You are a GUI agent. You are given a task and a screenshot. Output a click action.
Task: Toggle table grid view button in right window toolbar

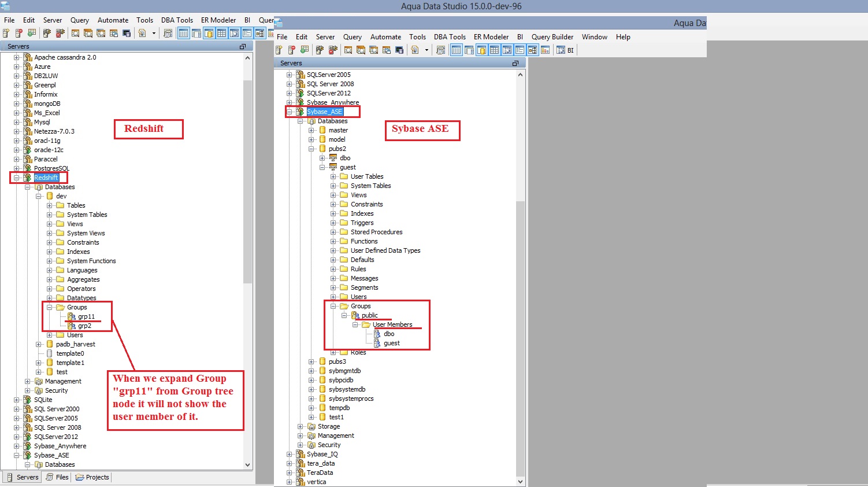coord(494,50)
